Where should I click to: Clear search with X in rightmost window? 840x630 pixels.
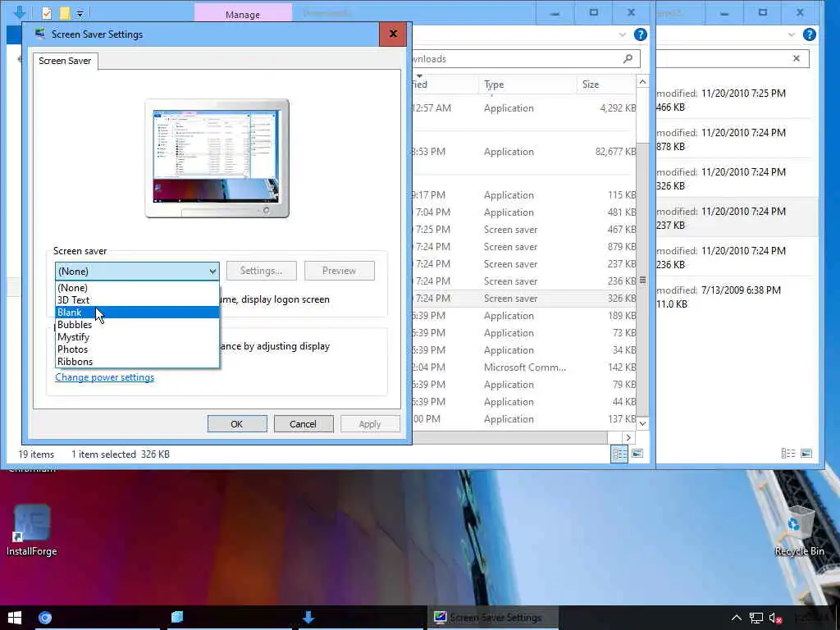pos(797,58)
